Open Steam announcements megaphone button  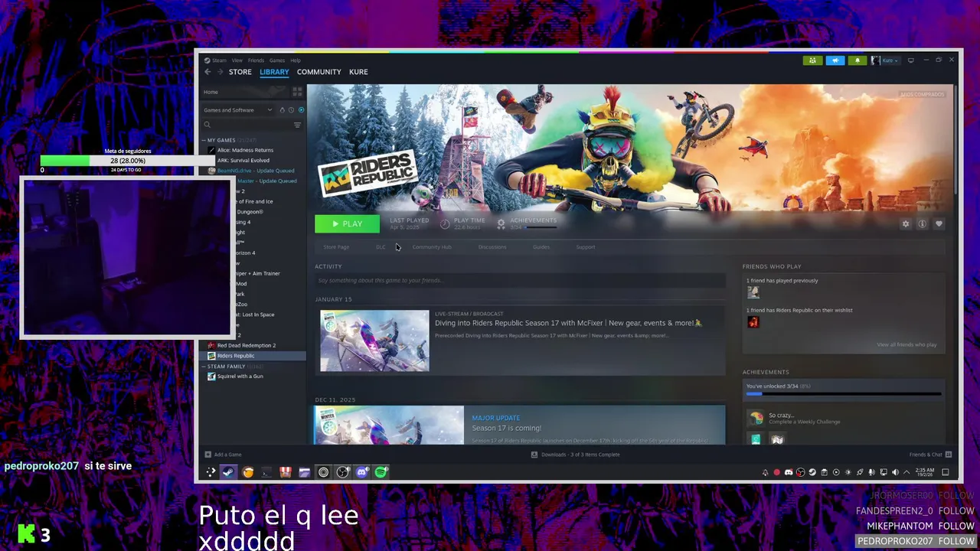[835, 60]
